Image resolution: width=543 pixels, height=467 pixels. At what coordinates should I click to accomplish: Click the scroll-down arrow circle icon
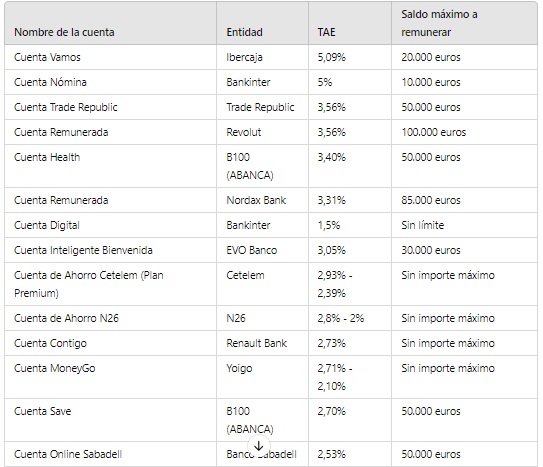[259, 446]
